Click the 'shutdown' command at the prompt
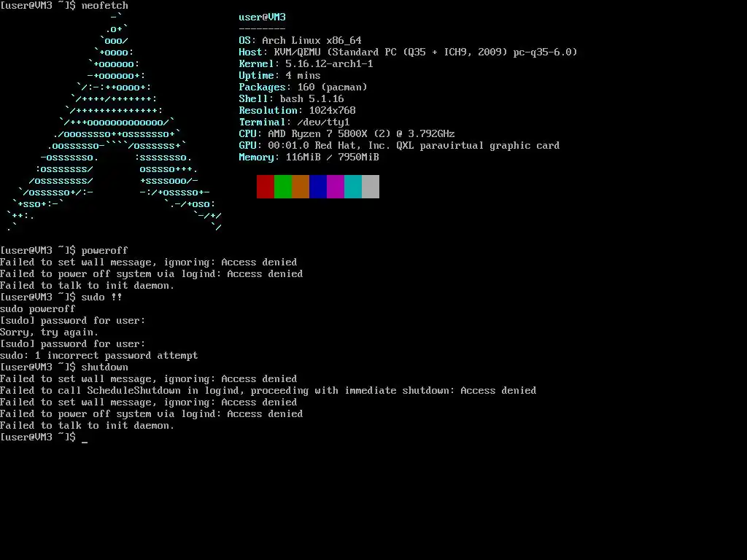The image size is (747, 560). 105,367
